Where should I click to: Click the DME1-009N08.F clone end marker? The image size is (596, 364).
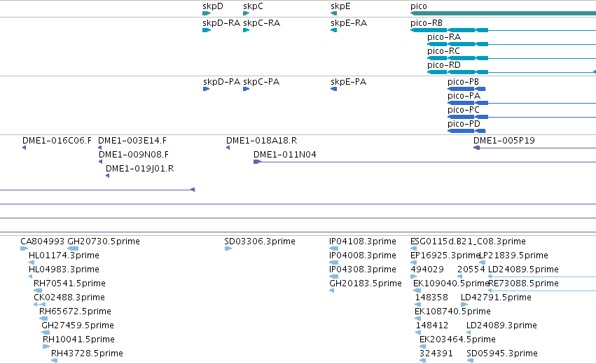100,162
